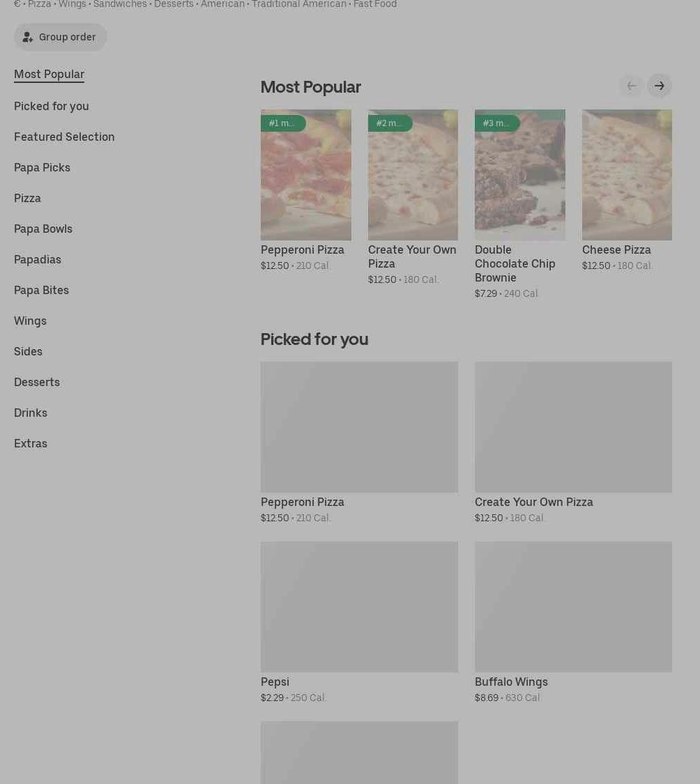Open the Papadias category
The width and height of the screenshot is (700, 784).
tap(38, 259)
